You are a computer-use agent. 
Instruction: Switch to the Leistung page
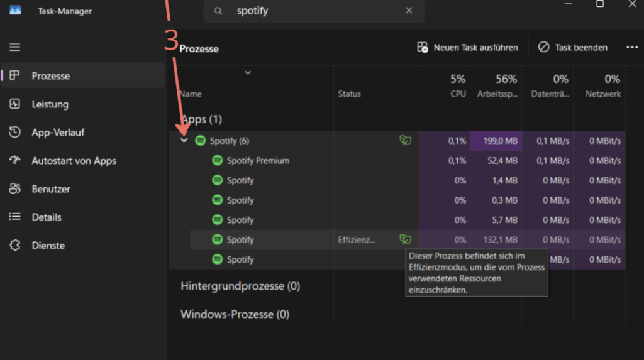point(82,104)
